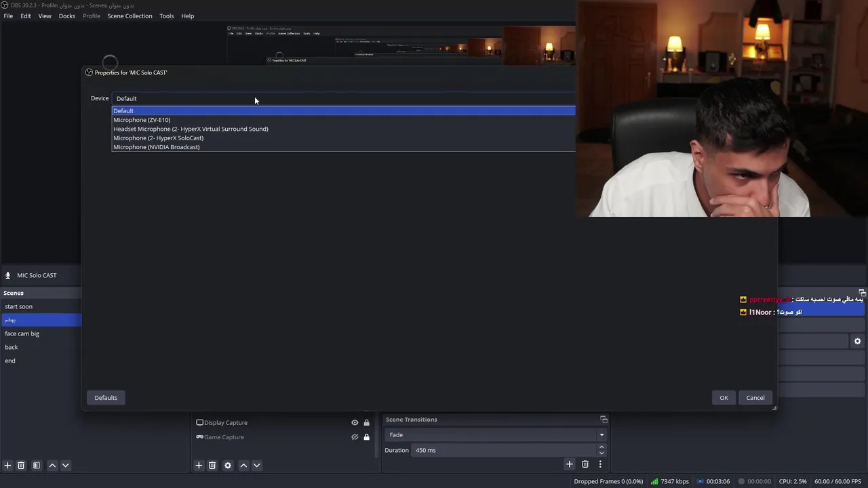Undock the Scene Transitions panel
The image size is (868, 488).
coord(604,420)
